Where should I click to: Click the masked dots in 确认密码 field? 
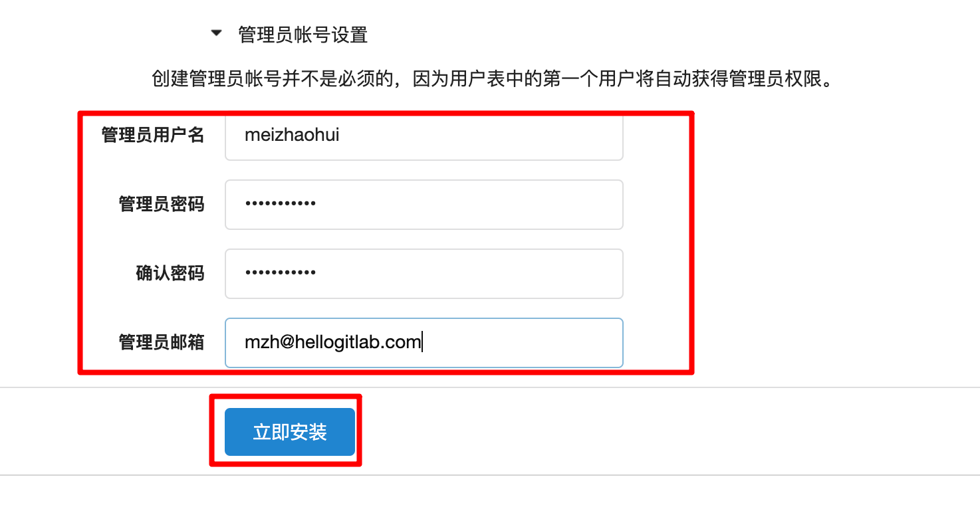(280, 273)
